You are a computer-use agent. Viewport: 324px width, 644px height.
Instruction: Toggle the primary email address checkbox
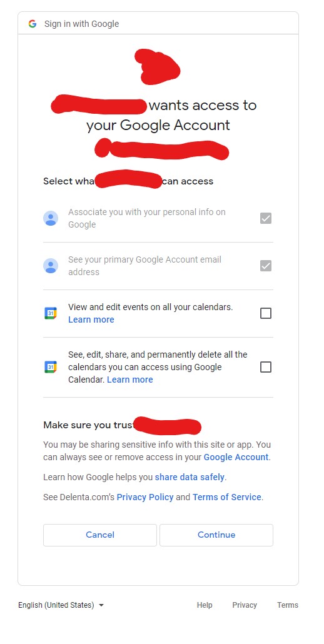tap(266, 266)
